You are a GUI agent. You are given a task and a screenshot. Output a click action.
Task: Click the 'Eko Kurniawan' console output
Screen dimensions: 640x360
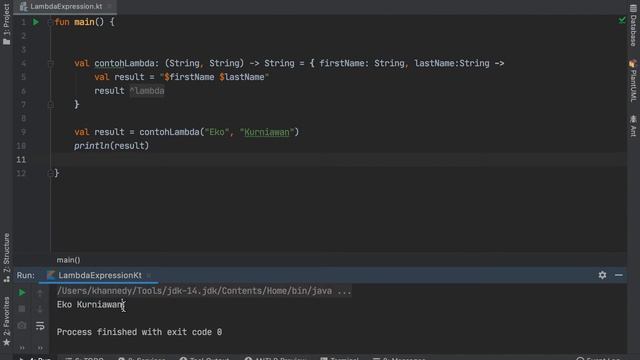tap(90, 305)
